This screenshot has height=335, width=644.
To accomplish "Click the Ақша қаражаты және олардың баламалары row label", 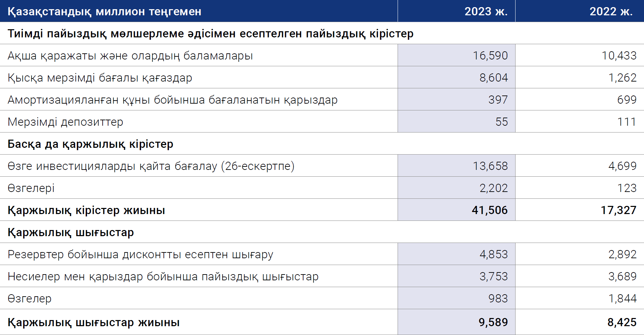I will [130, 55].
